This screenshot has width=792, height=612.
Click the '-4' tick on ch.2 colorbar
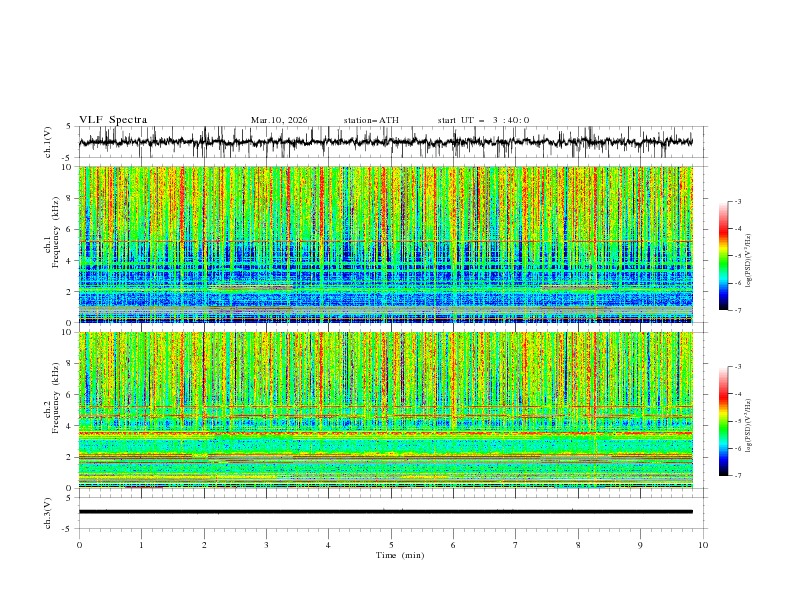[x=737, y=394]
